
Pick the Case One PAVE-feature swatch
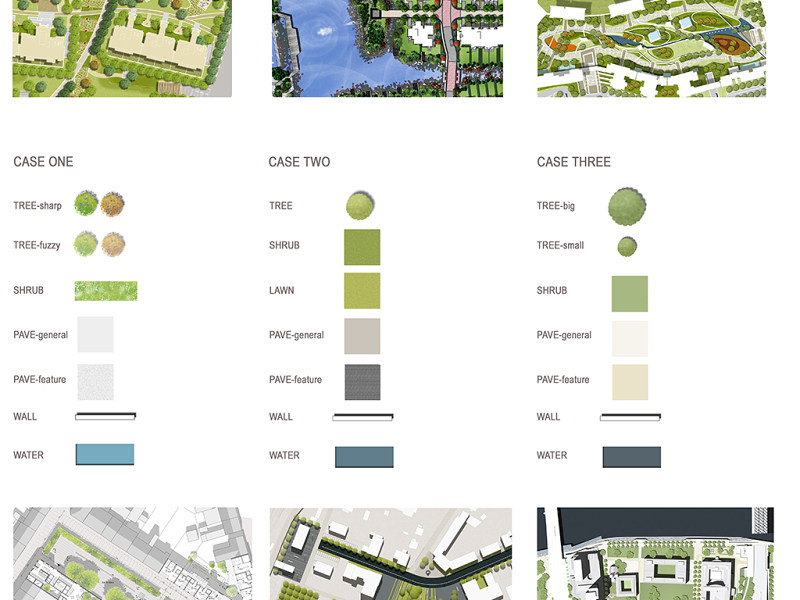(95, 382)
